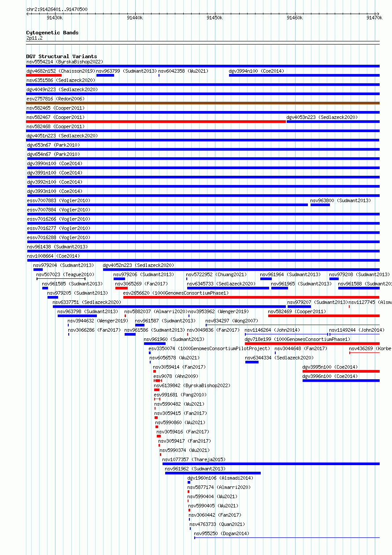Click dgv3990n100 (Coe2014) label
This screenshot has height=555, width=392.
pos(55,163)
